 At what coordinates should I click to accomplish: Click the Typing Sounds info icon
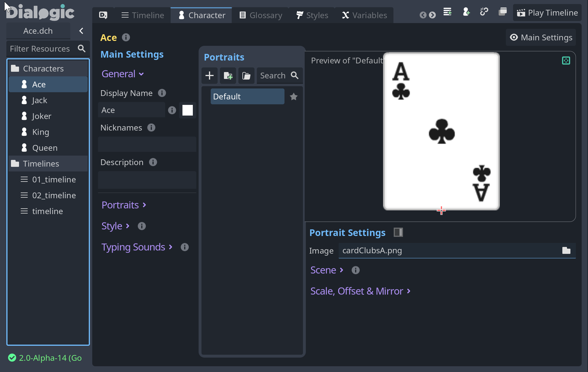pyautogui.click(x=185, y=247)
